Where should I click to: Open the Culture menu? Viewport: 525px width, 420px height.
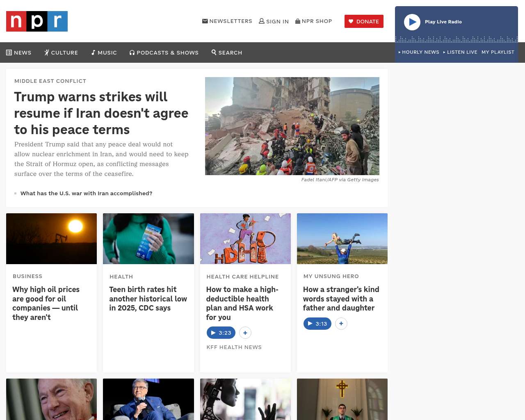click(x=61, y=52)
